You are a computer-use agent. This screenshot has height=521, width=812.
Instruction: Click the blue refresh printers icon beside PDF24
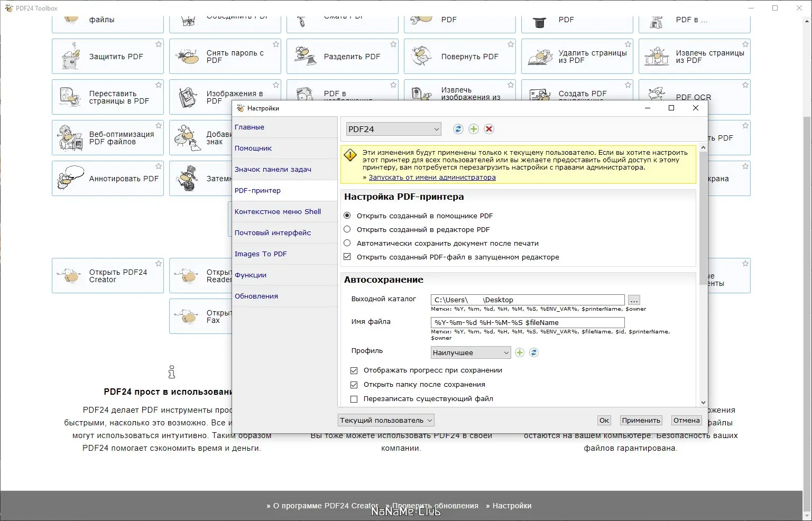[x=458, y=129]
